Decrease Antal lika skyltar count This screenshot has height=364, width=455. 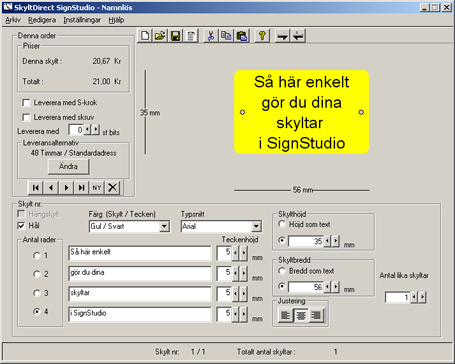[x=414, y=297]
